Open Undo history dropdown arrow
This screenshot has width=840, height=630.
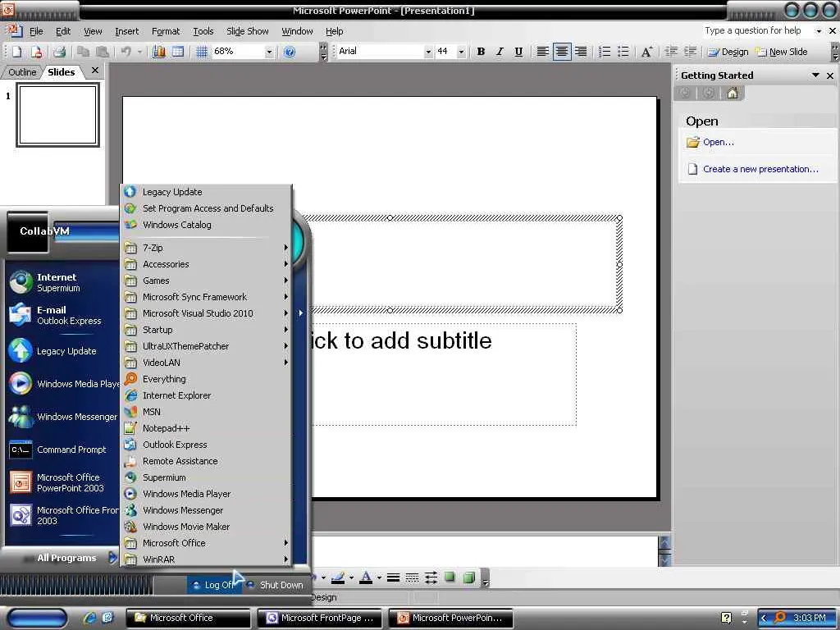click(x=139, y=52)
